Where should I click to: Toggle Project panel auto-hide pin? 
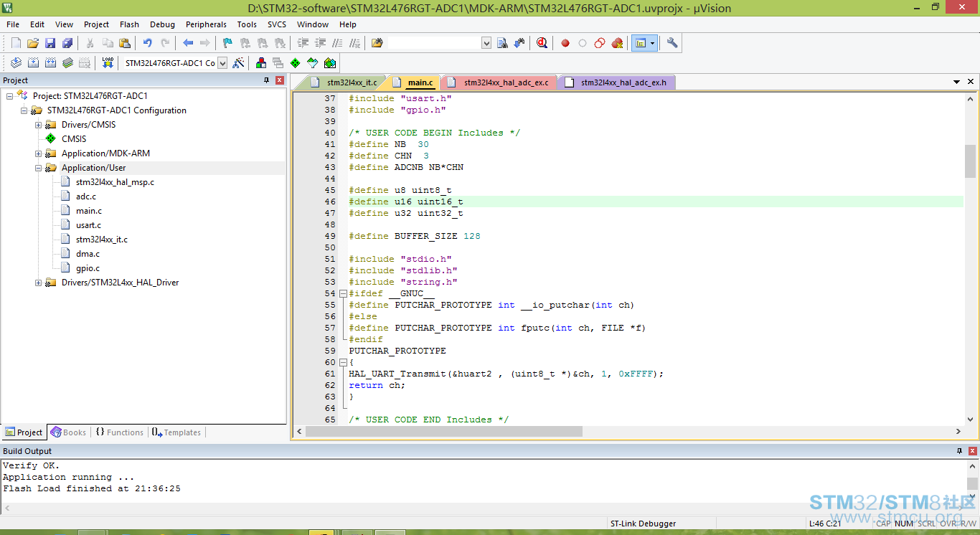point(267,80)
